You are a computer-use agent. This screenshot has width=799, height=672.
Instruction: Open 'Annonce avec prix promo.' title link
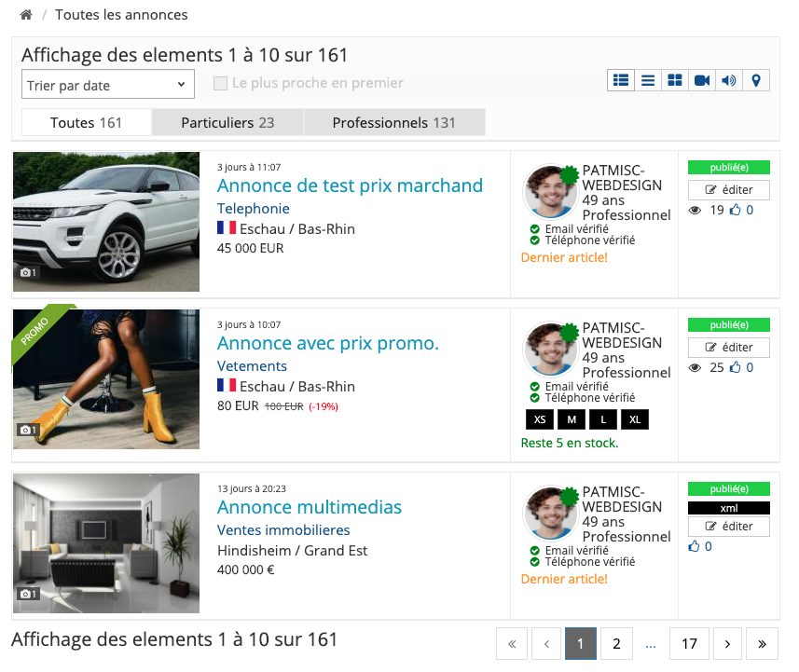point(327,343)
